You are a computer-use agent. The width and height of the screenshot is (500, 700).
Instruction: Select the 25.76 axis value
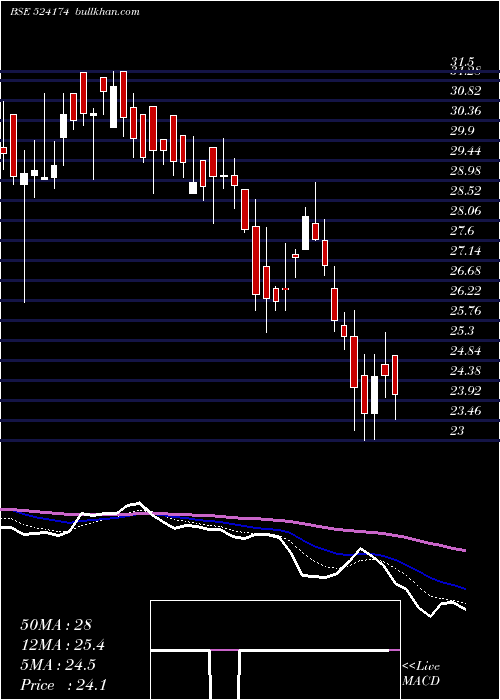click(x=466, y=311)
